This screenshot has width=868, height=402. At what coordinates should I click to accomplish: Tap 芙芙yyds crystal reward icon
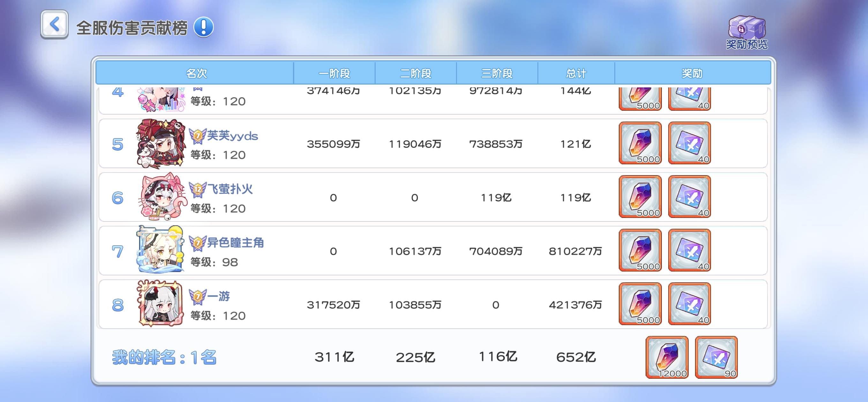pos(640,143)
